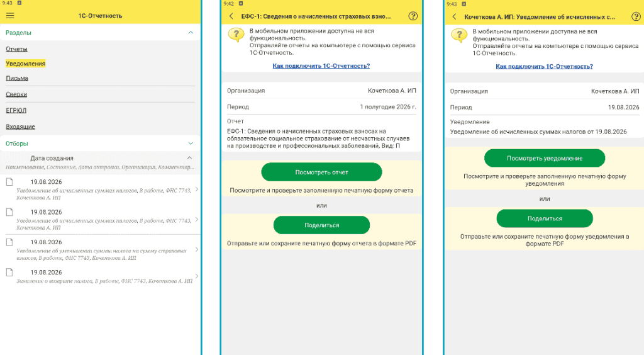
Task: Click the Разделы header text
Action: click(x=18, y=33)
